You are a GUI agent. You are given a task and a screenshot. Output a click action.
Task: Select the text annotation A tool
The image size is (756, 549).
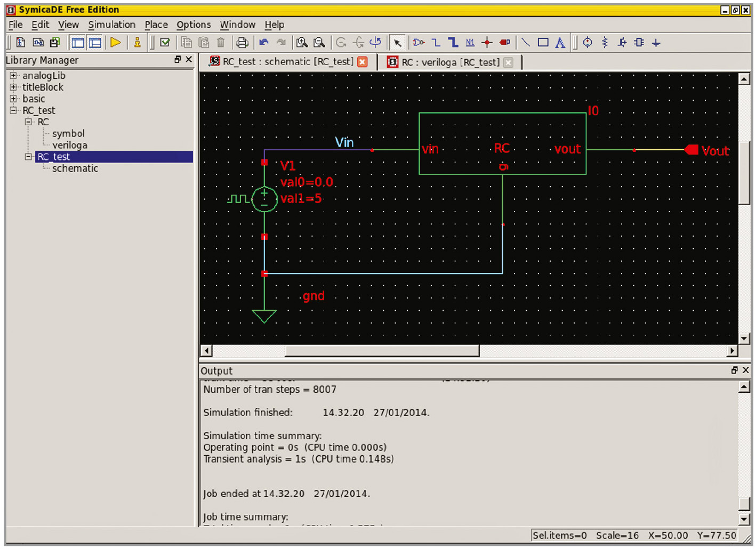[560, 42]
